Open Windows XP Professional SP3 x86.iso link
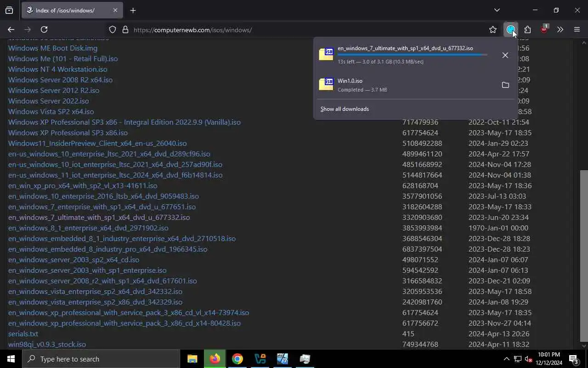Screen dimensions: 588x368 tap(68, 132)
